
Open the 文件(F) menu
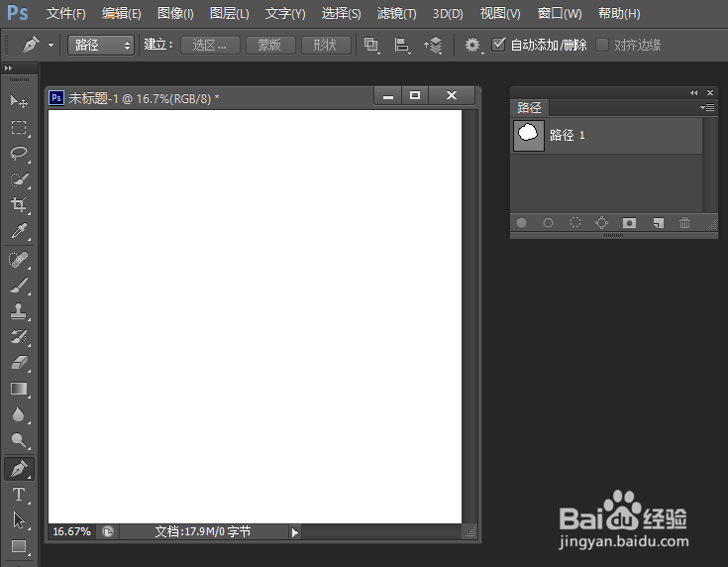(66, 14)
